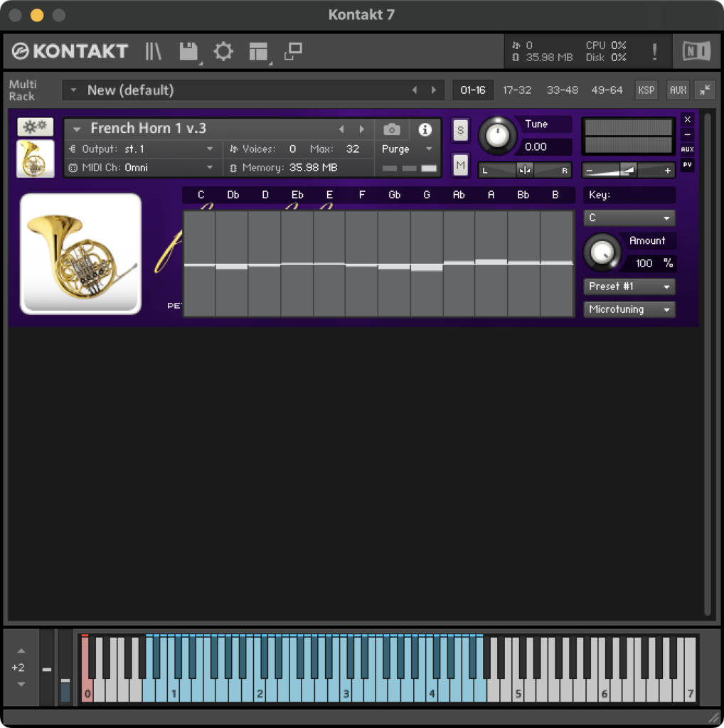
Task: Increase volume with the plus icon
Action: [x=667, y=171]
